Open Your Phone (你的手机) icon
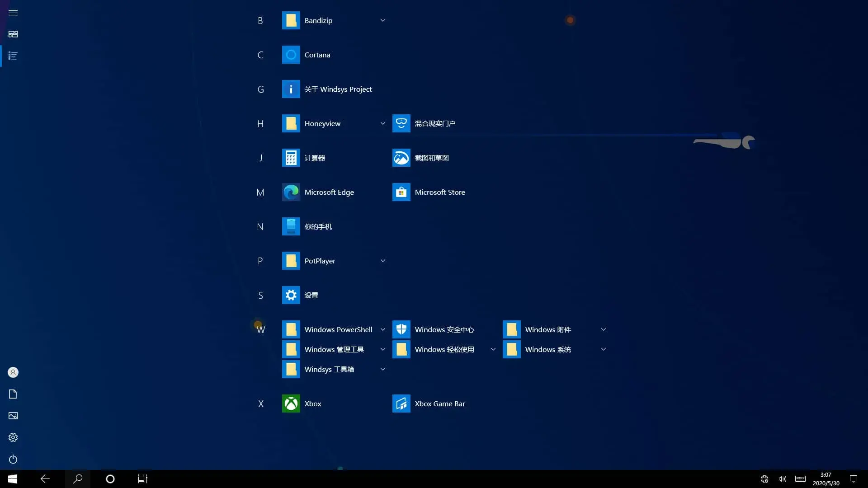Viewport: 868px width, 488px height. point(291,226)
